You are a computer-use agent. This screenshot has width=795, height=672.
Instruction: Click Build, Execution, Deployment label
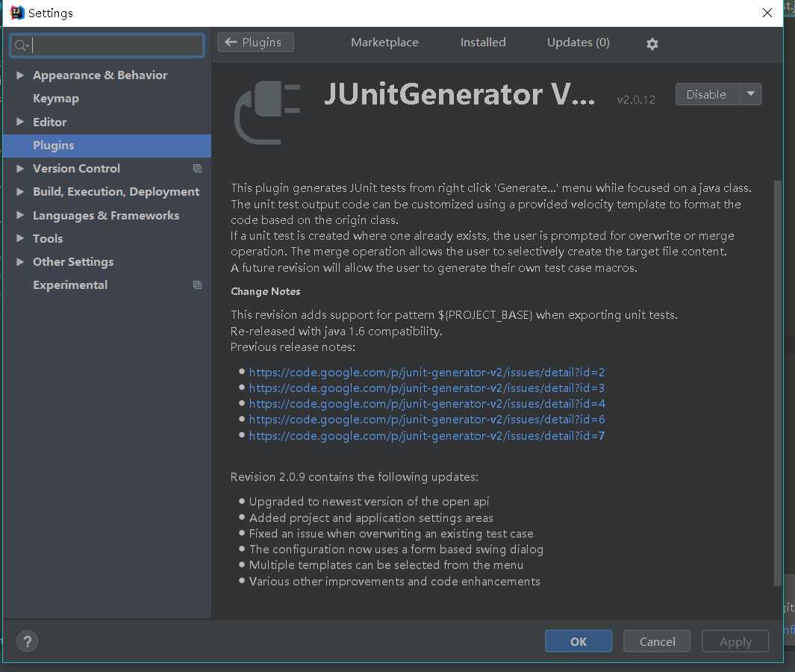pos(116,192)
